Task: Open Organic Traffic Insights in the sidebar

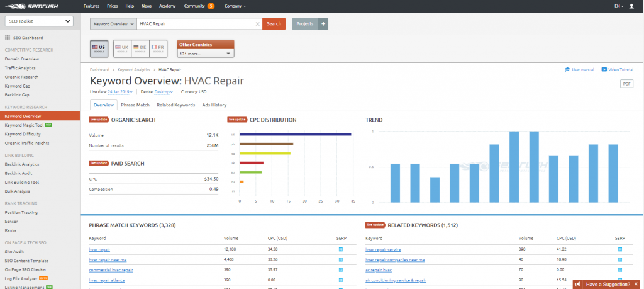Action: [27, 143]
